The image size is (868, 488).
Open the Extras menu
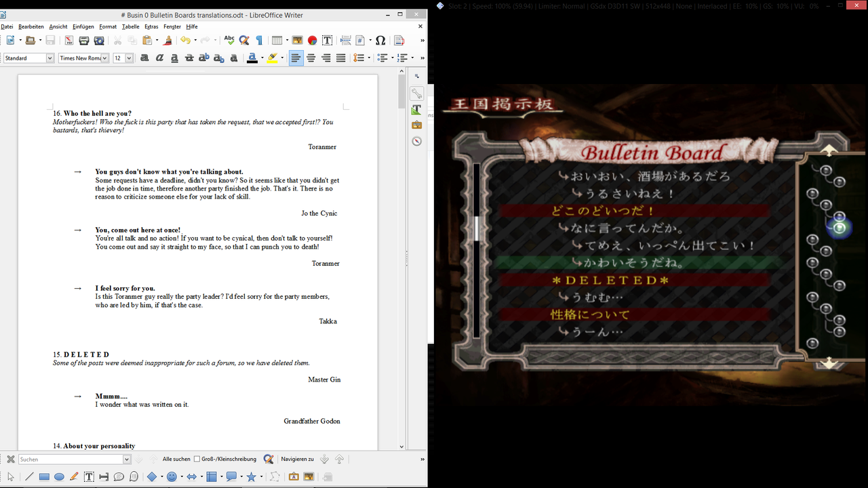(151, 26)
